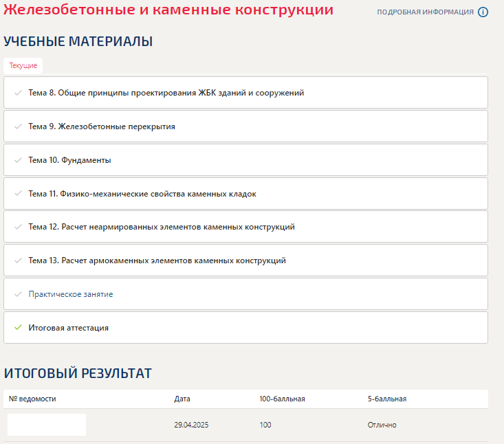Click green checkmark beside Итоговая аттестация

pyautogui.click(x=18, y=327)
